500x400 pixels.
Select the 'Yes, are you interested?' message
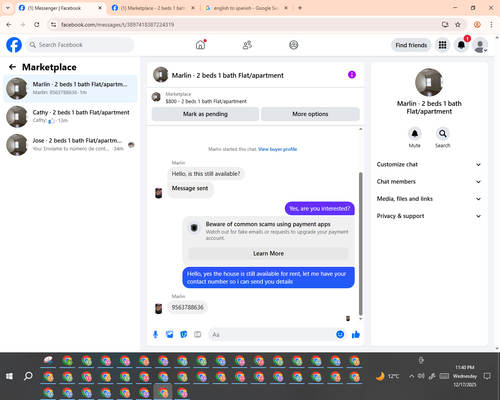[320, 209]
